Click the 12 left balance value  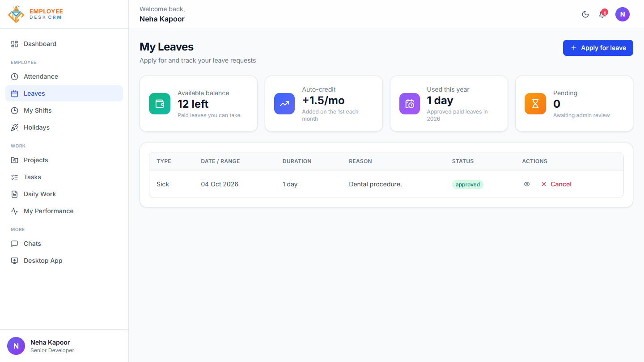coord(193,104)
